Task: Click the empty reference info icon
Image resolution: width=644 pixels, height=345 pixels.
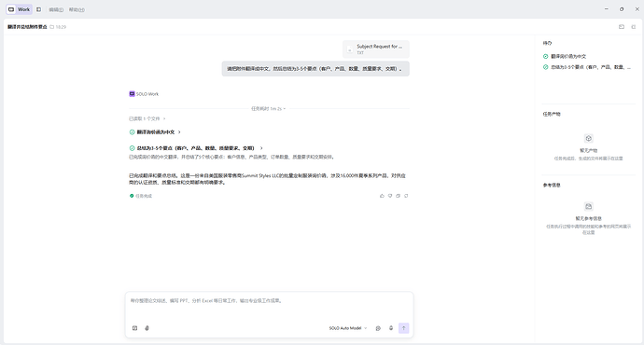Action: coord(589,206)
